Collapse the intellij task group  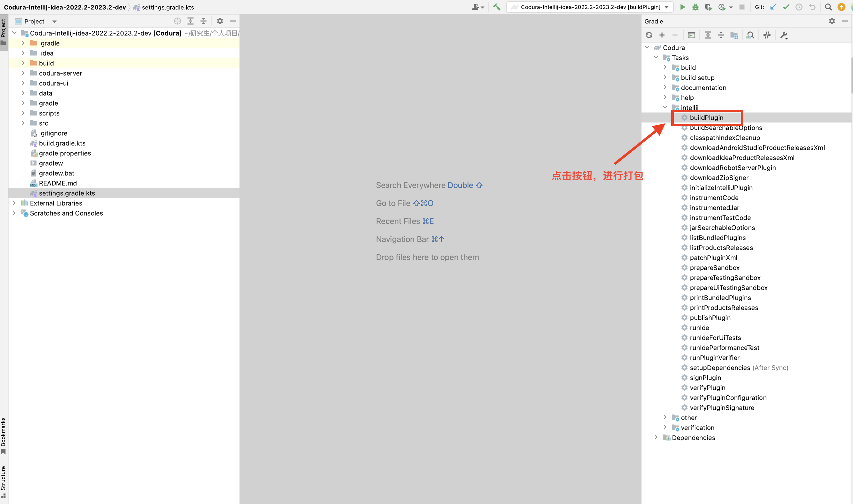(665, 107)
